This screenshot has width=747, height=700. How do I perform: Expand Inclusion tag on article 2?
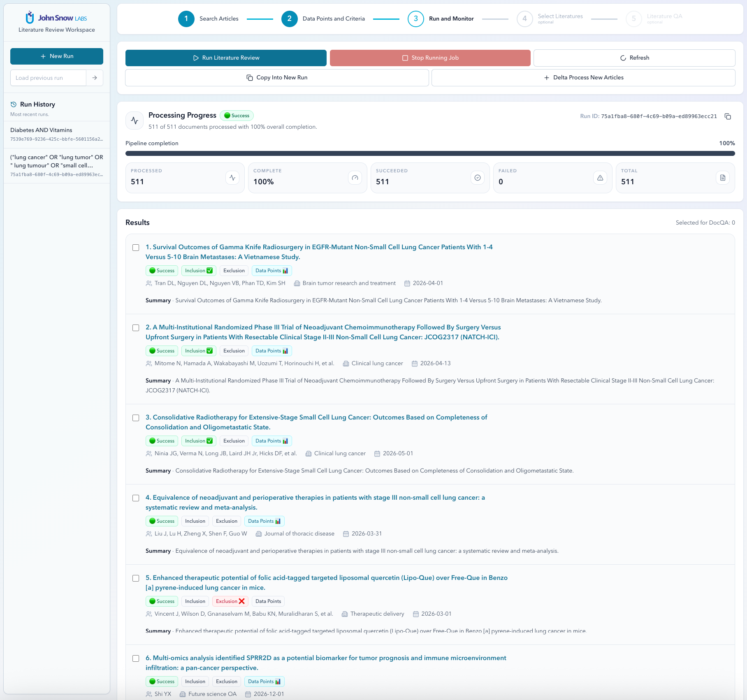click(199, 351)
